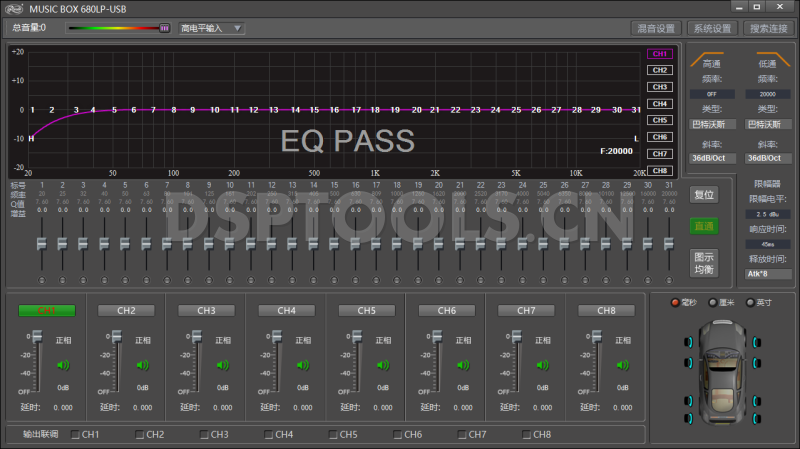Mute CH1 using its green speaker icon
This screenshot has width=800, height=449.
[63, 365]
